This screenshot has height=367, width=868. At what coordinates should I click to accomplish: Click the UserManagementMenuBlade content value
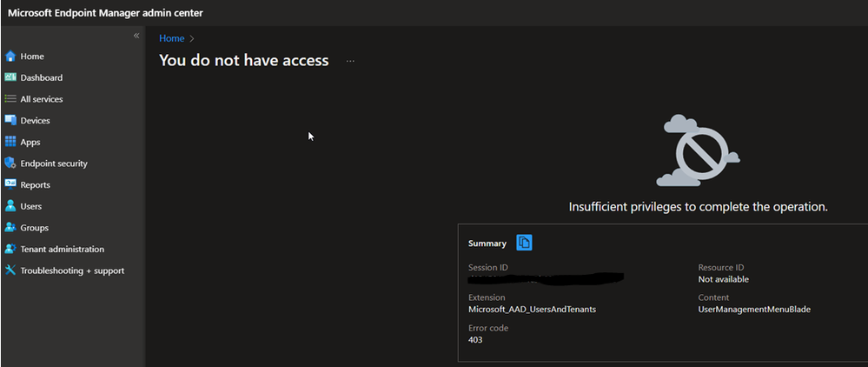coord(754,310)
